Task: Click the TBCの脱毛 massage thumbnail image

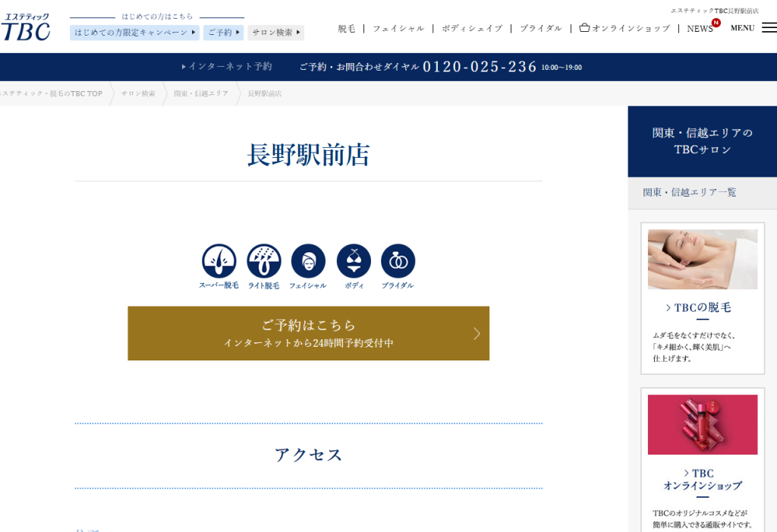Action: pos(702,259)
